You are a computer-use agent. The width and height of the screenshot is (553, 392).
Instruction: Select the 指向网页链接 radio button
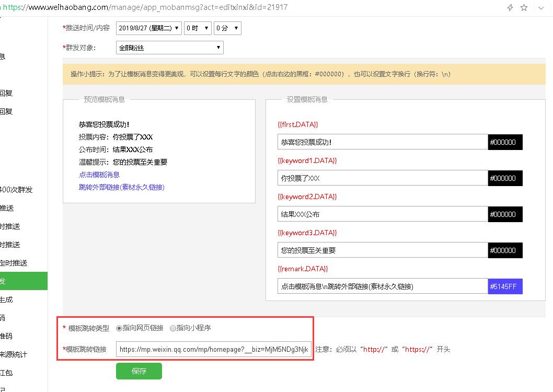(x=119, y=328)
